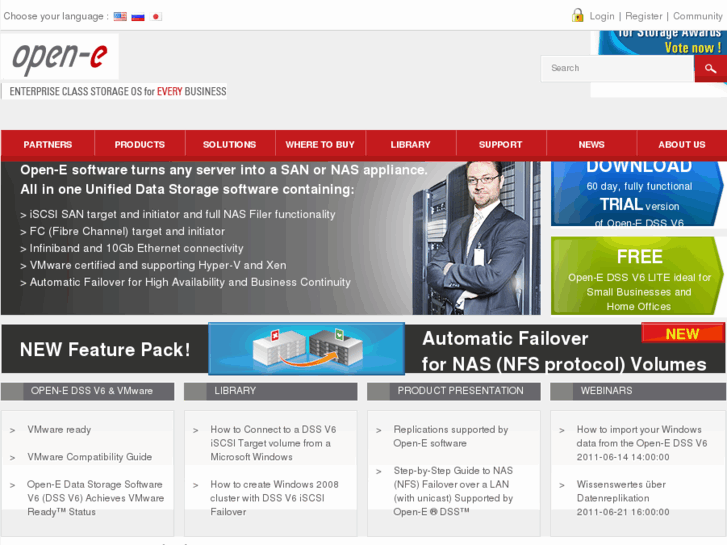Open the ABOUT US menu
This screenshot has width=727, height=545.
click(682, 145)
